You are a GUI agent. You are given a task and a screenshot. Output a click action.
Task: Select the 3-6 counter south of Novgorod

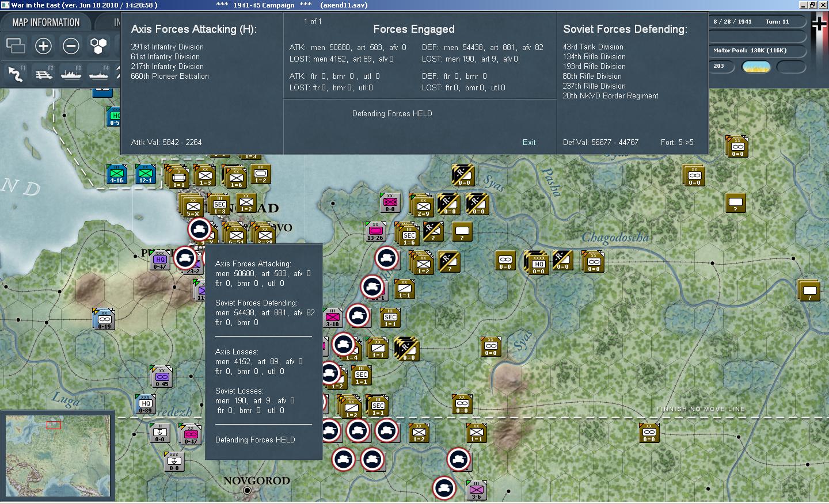tap(477, 491)
